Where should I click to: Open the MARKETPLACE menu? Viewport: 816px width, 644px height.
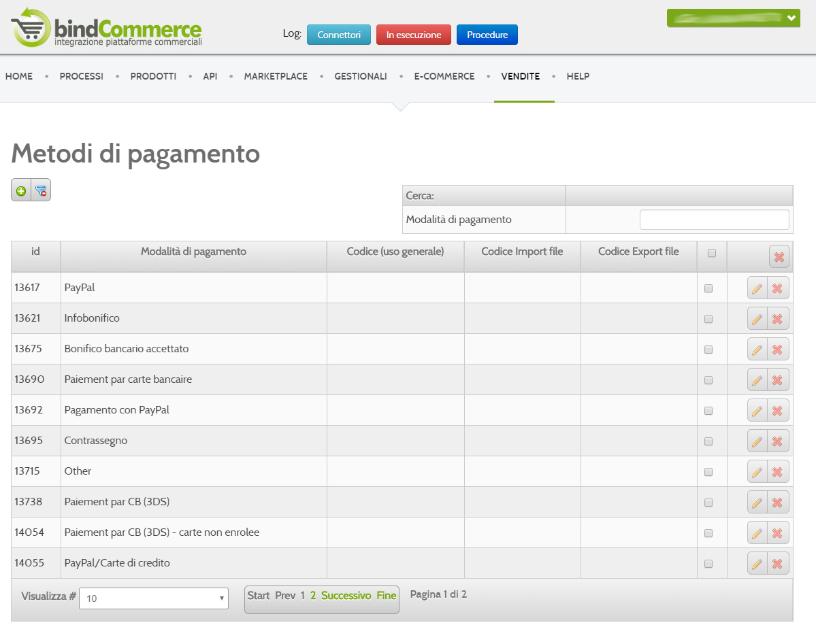[276, 76]
